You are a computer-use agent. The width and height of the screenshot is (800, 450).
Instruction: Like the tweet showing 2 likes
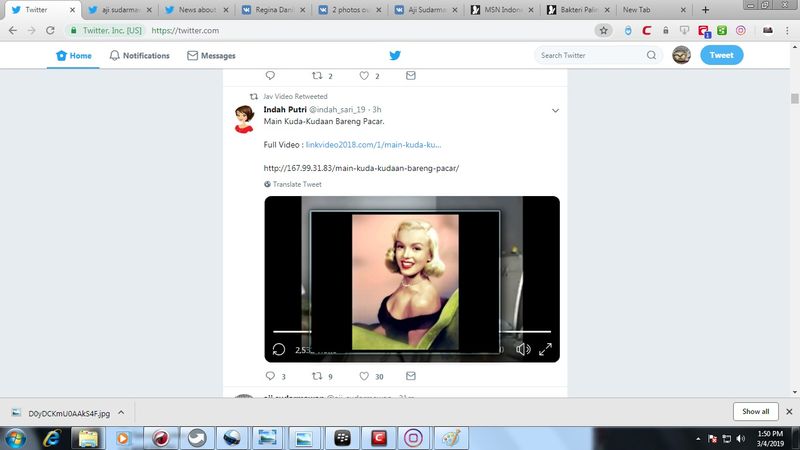tap(364, 76)
